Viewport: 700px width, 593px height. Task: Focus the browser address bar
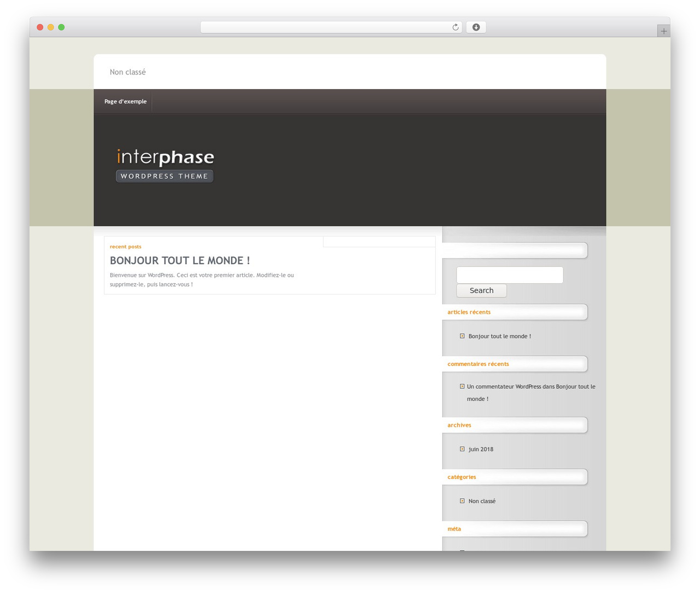coord(331,27)
